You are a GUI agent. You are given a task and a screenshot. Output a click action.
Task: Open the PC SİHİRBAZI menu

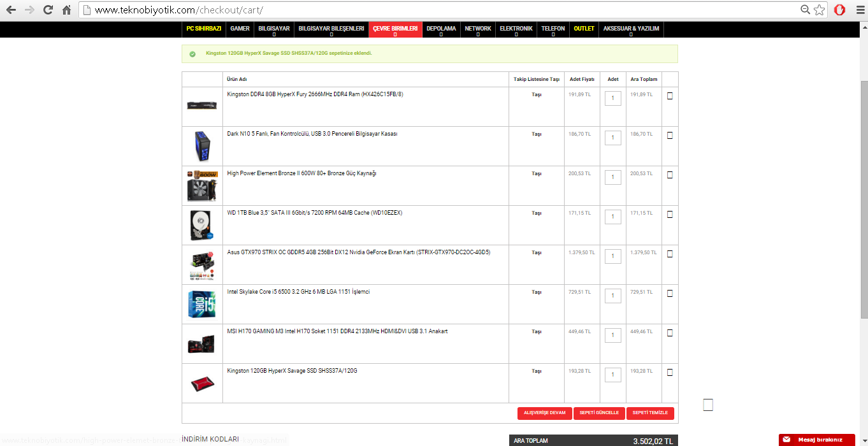tap(204, 29)
